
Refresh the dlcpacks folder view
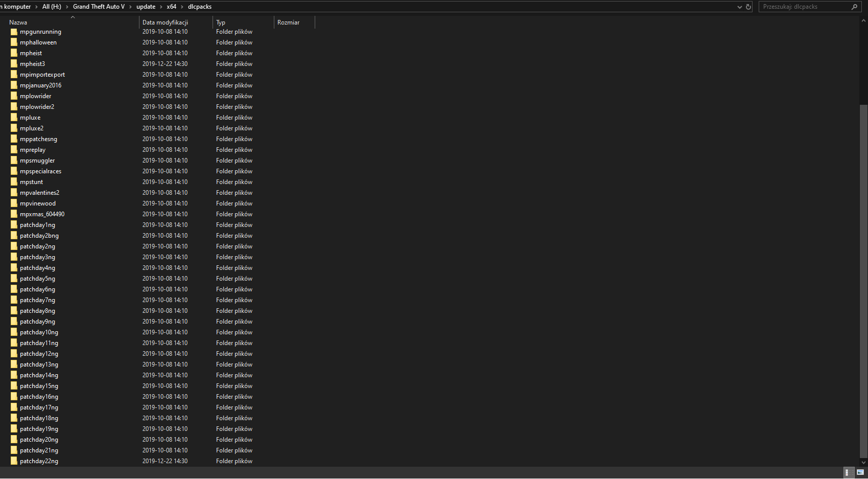click(748, 7)
